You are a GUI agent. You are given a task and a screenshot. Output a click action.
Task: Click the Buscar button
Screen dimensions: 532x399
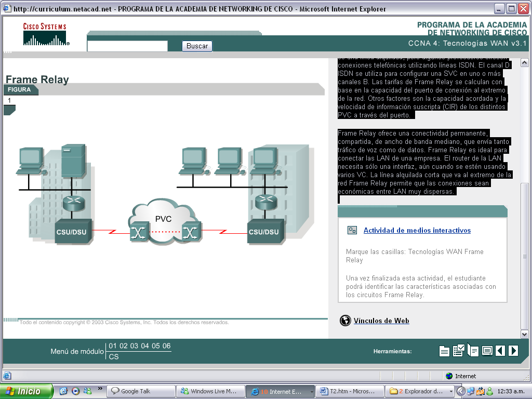coord(197,46)
